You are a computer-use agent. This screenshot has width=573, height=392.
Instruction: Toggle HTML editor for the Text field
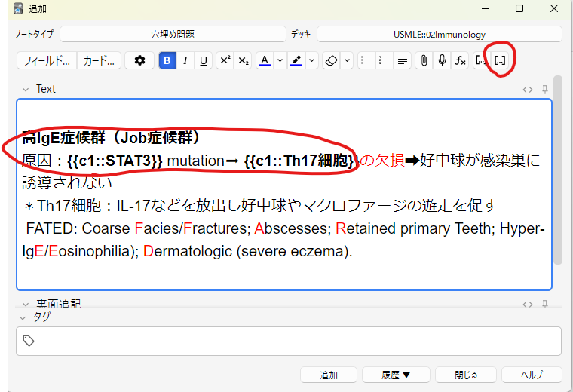pyautogui.click(x=527, y=90)
